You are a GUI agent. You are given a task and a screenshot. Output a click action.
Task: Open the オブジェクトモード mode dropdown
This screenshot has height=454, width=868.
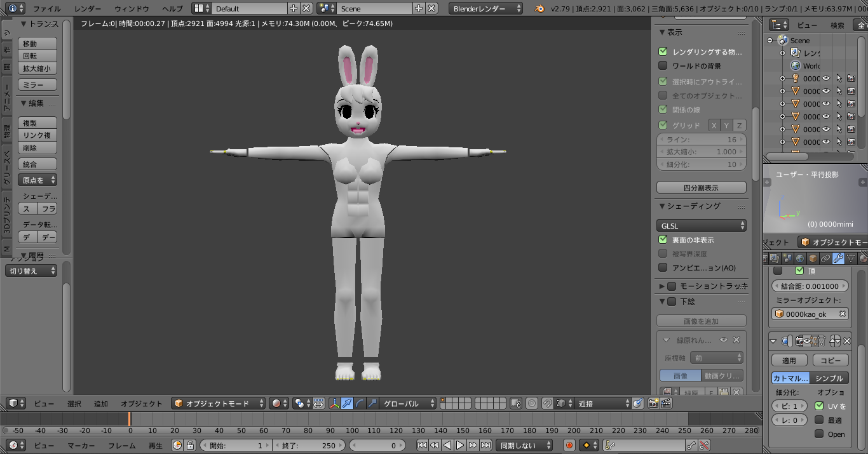tap(219, 403)
